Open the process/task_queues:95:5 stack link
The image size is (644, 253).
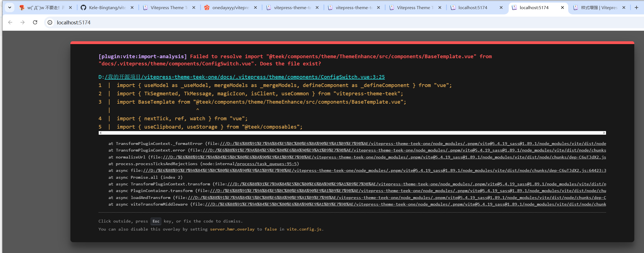point(266,164)
